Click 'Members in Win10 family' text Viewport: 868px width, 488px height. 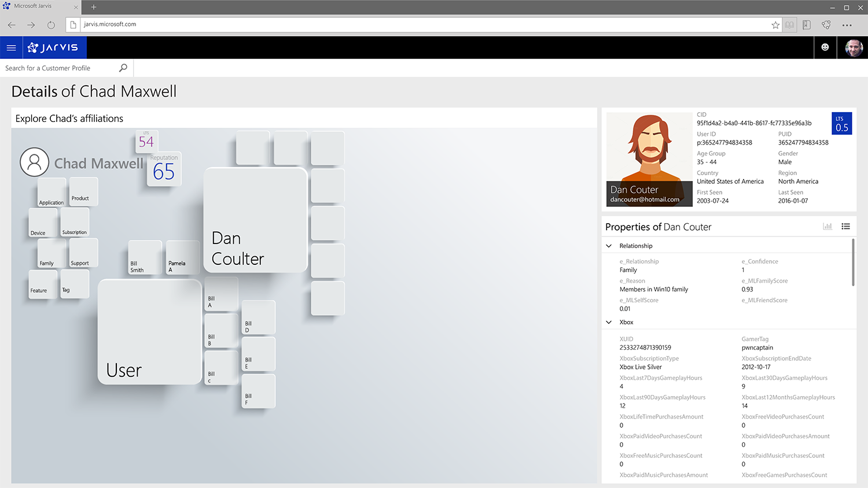point(654,290)
